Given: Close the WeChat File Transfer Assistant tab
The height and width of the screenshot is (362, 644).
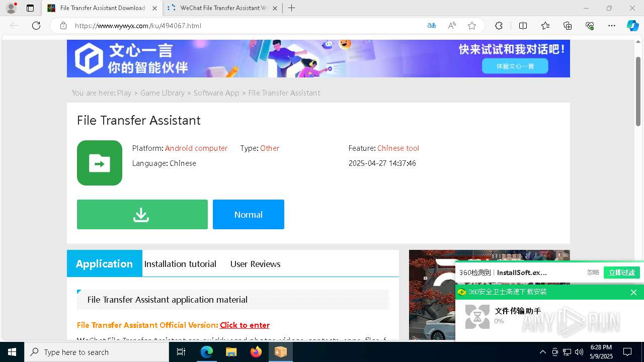Looking at the screenshot, I should (275, 8).
